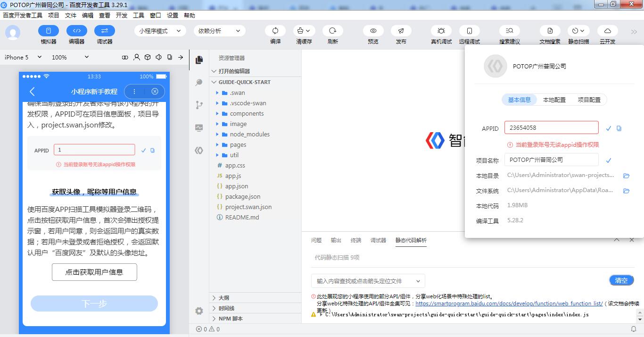This screenshot has width=644, height=337.
Task: Expand the toolbar overflow arrows
Action: 634,32
